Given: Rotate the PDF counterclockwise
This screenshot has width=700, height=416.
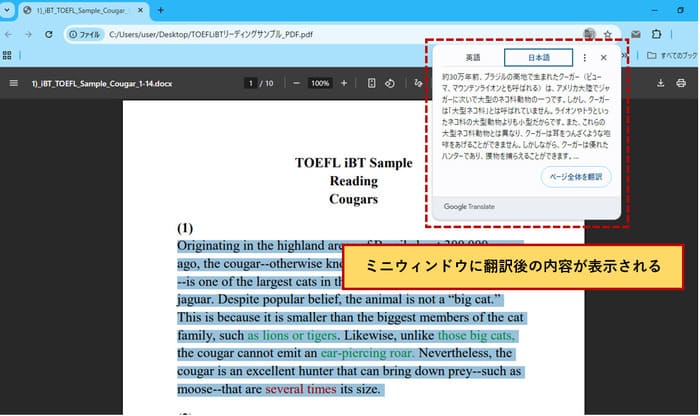Looking at the screenshot, I should tap(390, 83).
